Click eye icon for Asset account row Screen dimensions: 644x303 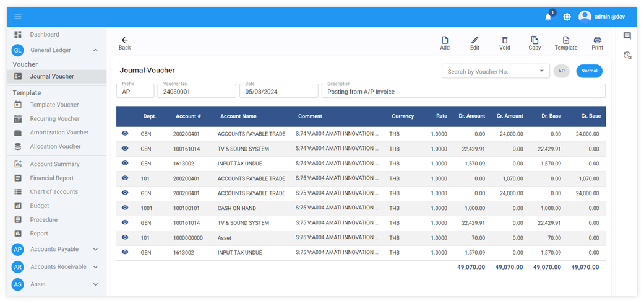[125, 237]
